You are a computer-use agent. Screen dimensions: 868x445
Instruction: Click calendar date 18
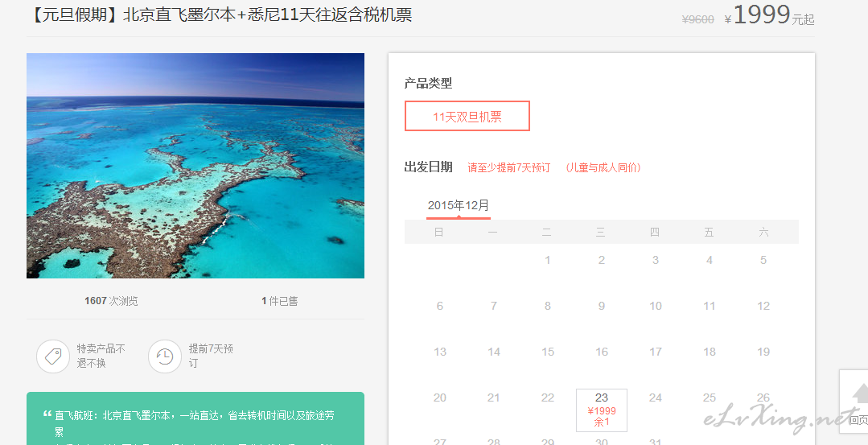point(710,352)
